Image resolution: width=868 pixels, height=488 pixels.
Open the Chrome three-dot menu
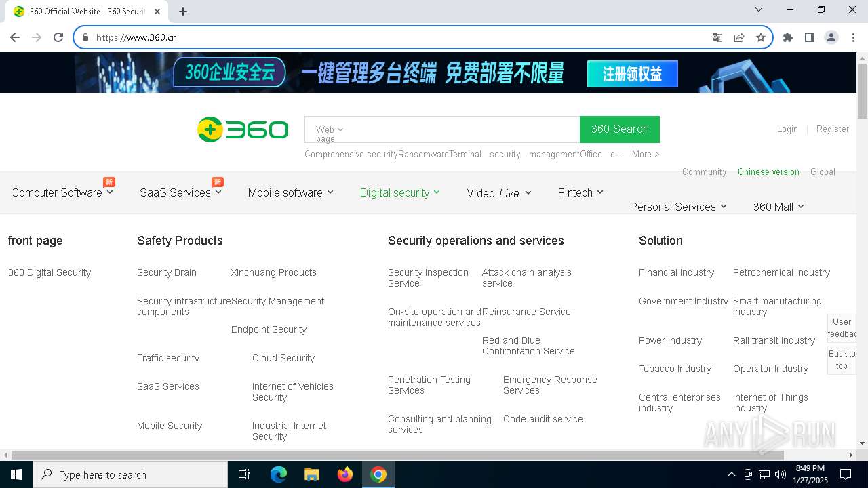[853, 37]
